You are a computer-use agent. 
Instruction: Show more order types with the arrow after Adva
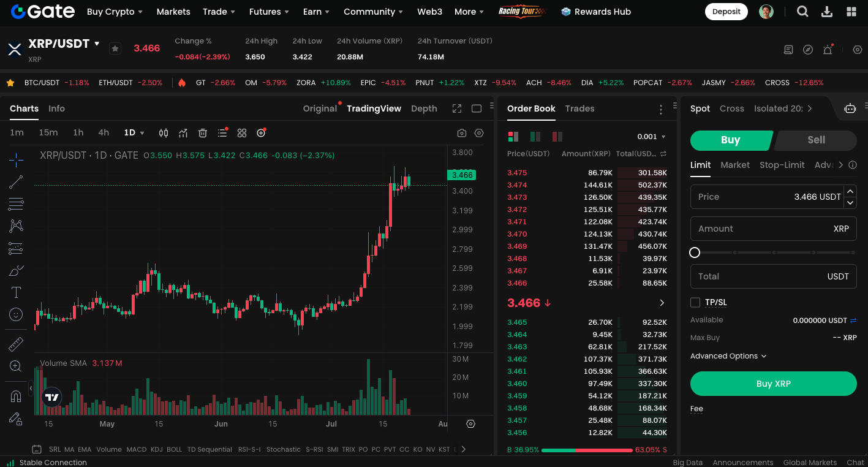pyautogui.click(x=840, y=165)
